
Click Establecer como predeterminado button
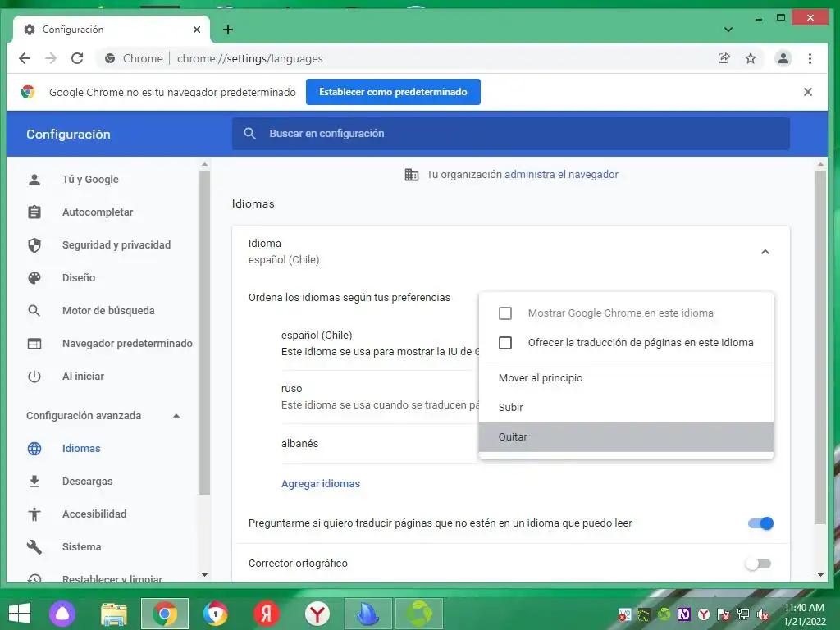click(x=393, y=92)
